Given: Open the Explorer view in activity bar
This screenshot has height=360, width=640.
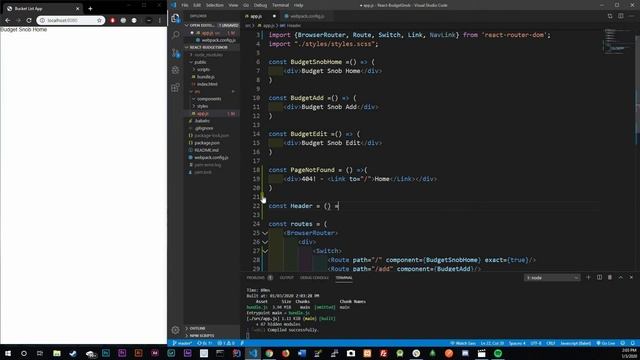Looking at the screenshot, I should [x=176, y=19].
